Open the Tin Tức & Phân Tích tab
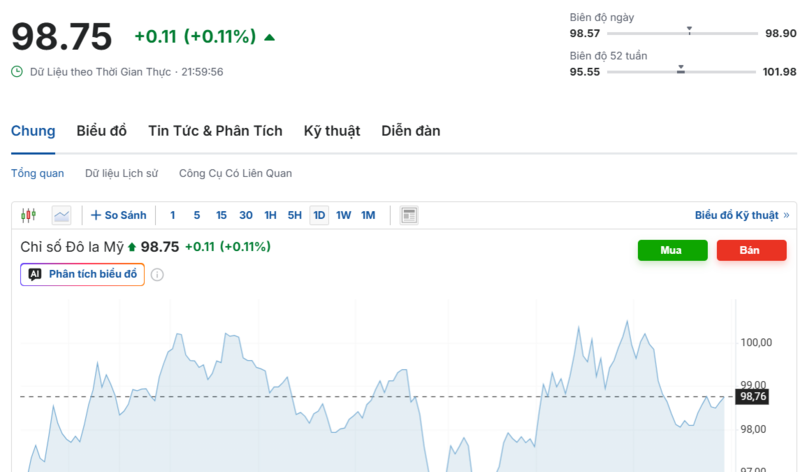The image size is (800, 472). click(x=215, y=131)
